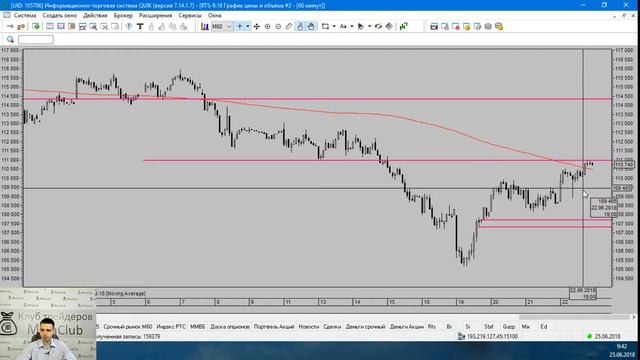The width and height of the screenshot is (640, 360).
Task: Open the Система menu
Action: click(25, 15)
